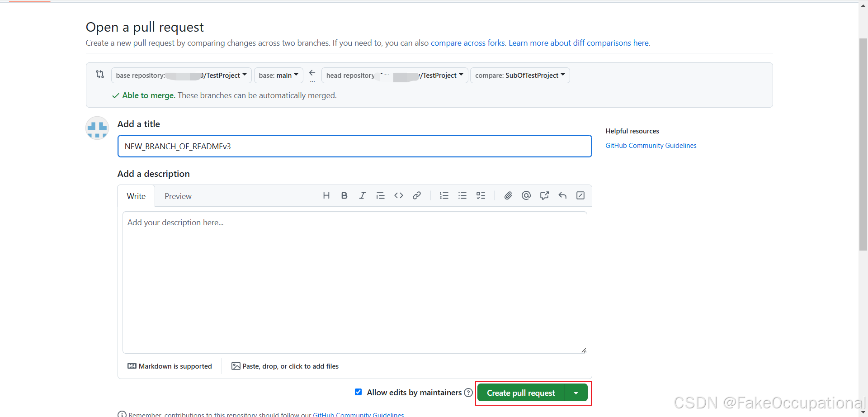Expand Create pull request options arrow

click(576, 393)
